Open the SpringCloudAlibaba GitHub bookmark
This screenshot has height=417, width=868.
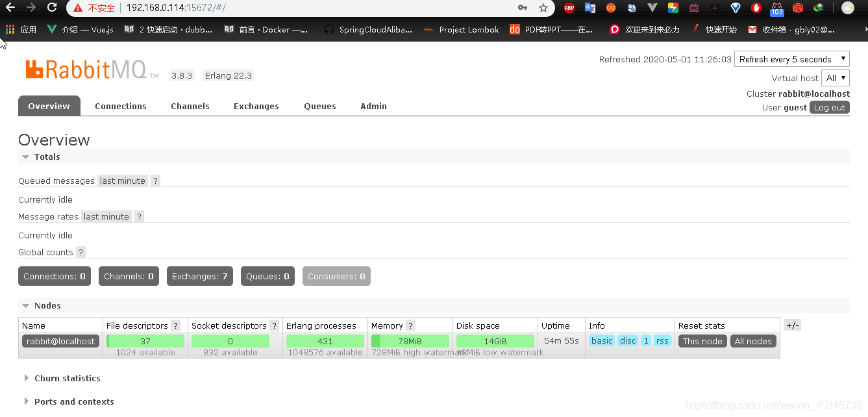point(368,29)
